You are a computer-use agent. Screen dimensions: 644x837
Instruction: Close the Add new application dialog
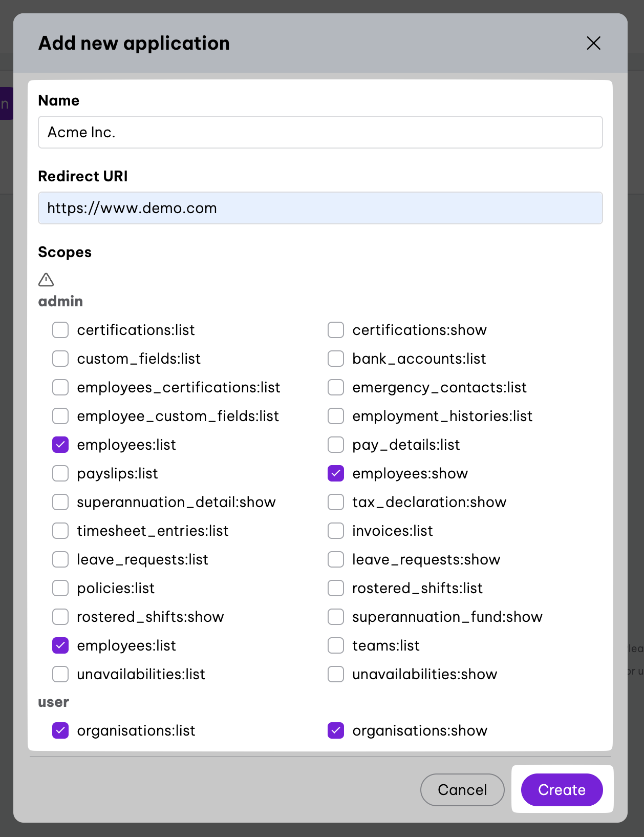tap(593, 43)
